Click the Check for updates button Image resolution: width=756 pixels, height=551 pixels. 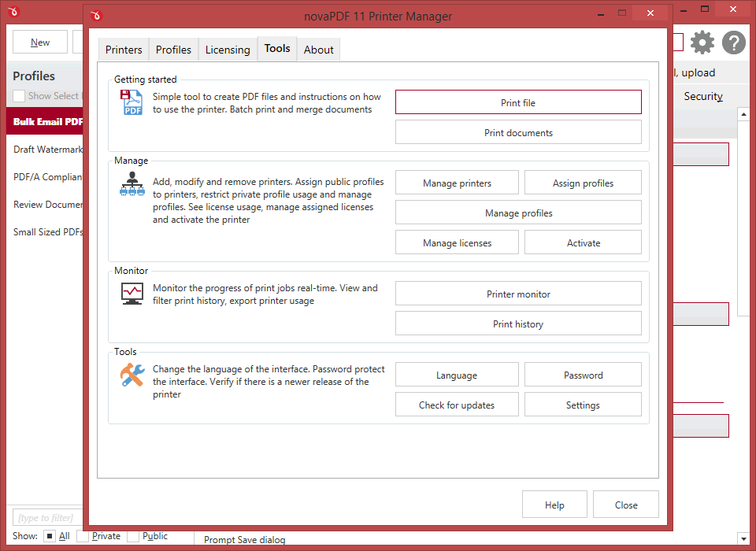point(457,405)
